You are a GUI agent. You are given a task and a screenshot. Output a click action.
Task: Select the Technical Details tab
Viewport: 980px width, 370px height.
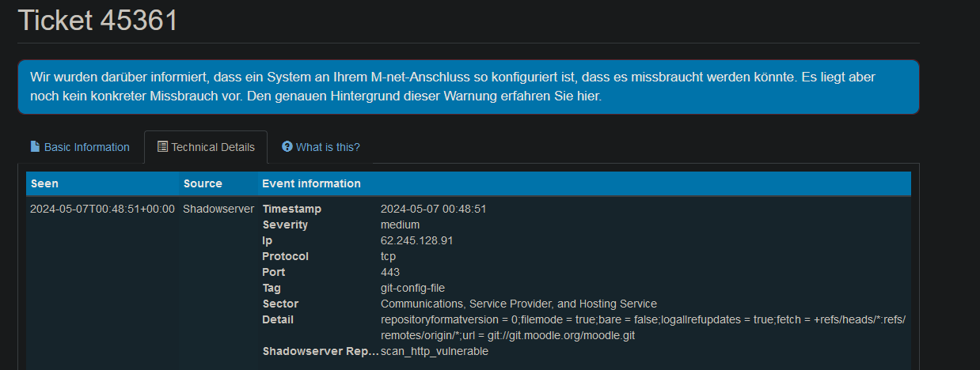click(x=206, y=147)
